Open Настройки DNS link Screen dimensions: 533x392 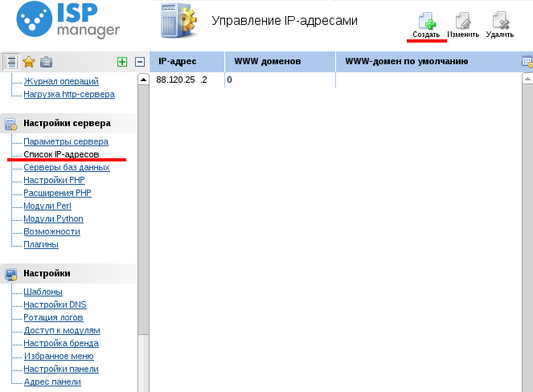pyautogui.click(x=55, y=304)
